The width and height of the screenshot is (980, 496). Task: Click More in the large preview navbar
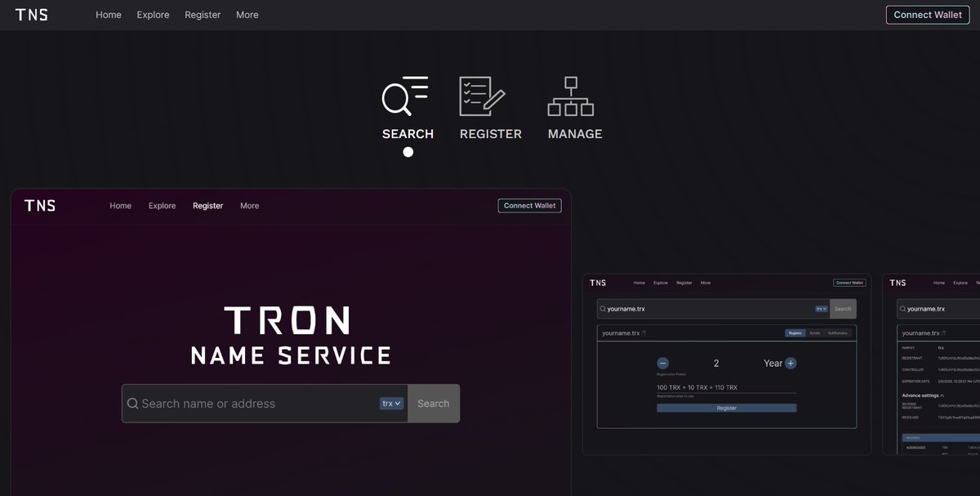coord(250,206)
